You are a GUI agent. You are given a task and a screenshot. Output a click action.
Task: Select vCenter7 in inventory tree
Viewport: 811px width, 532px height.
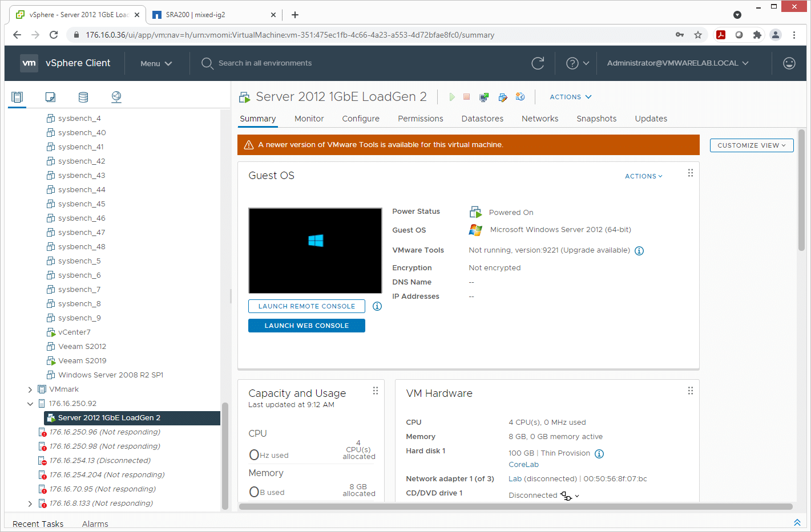point(74,332)
